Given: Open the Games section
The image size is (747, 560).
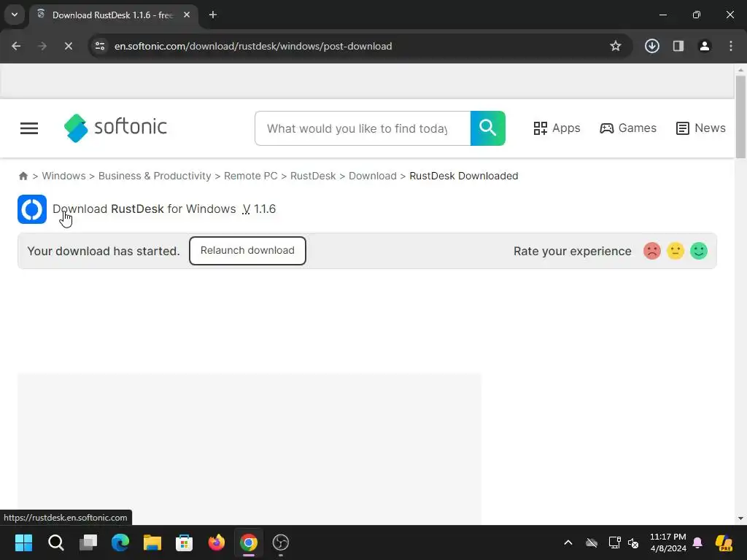Looking at the screenshot, I should pyautogui.click(x=628, y=128).
